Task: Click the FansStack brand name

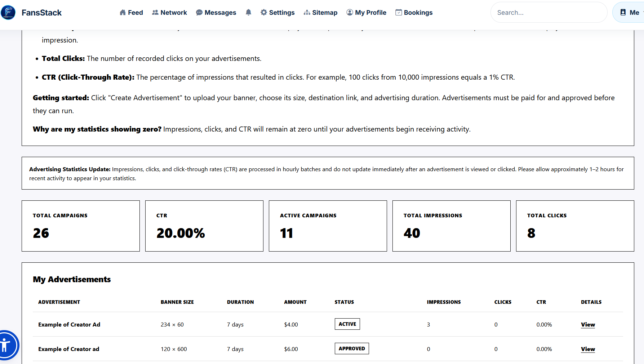Action: (41, 13)
